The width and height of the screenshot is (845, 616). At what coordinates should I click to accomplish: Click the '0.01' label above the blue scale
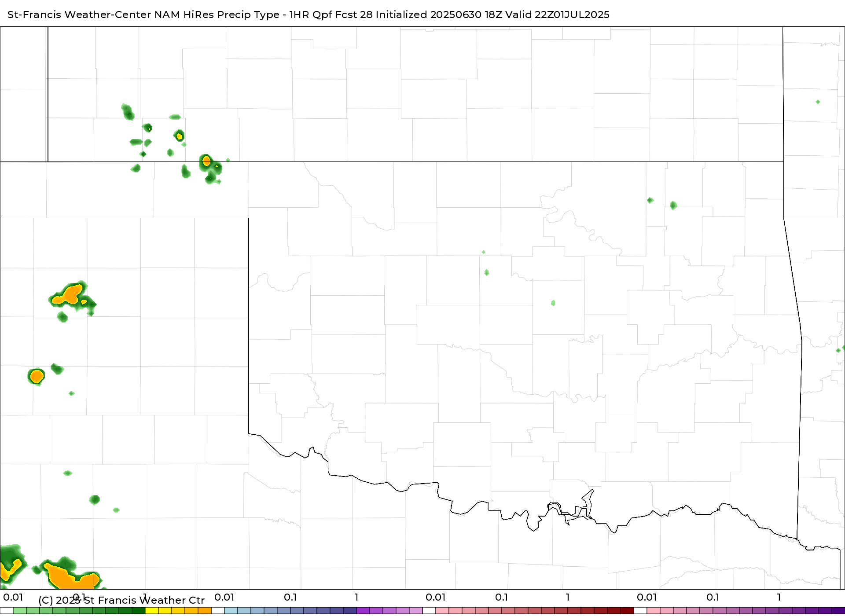(x=224, y=598)
